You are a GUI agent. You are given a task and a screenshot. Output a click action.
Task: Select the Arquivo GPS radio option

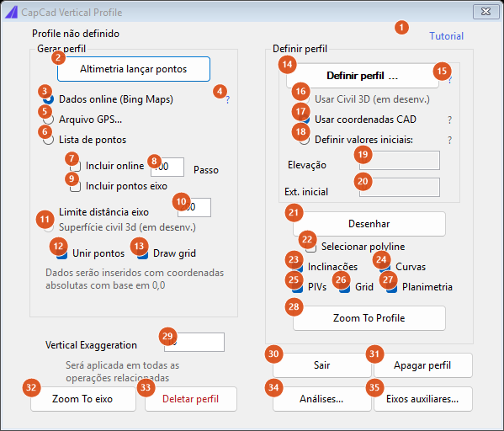tap(48, 120)
